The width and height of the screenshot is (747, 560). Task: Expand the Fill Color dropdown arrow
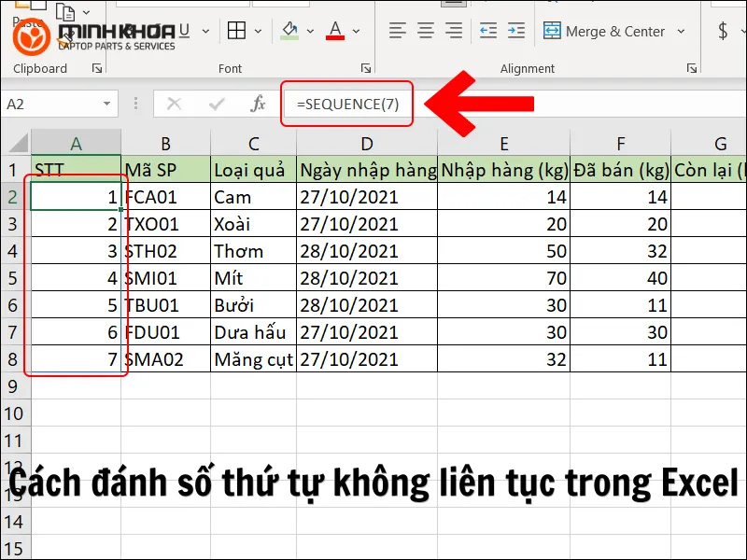click(310, 32)
